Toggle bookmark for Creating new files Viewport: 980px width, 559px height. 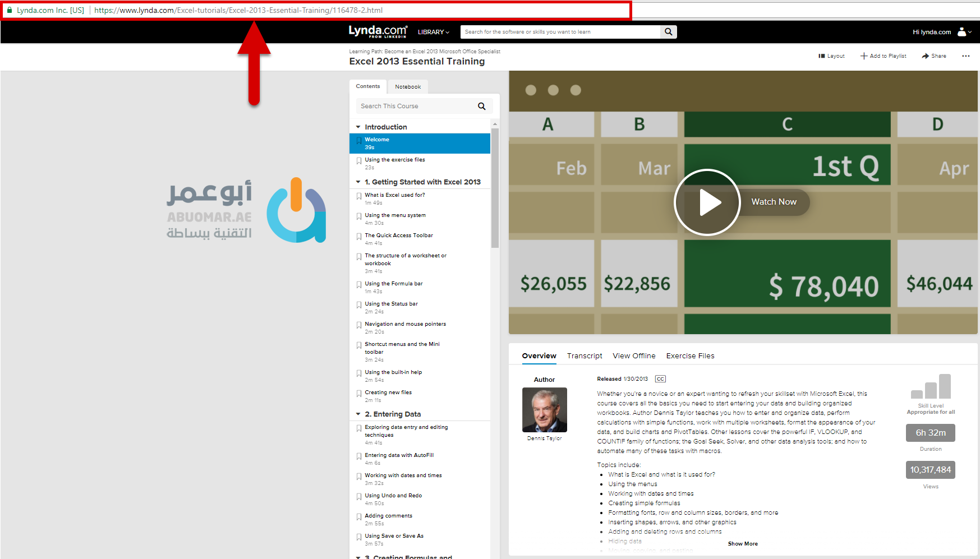(359, 394)
